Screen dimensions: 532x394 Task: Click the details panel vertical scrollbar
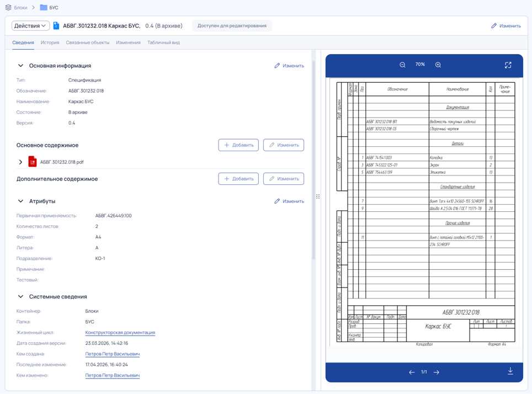(x=313, y=160)
